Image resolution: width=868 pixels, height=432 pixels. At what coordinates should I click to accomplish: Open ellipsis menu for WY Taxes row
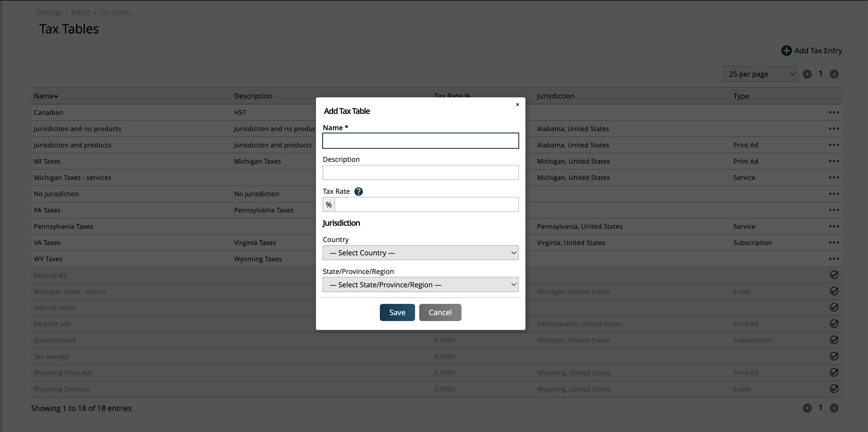coord(834,259)
